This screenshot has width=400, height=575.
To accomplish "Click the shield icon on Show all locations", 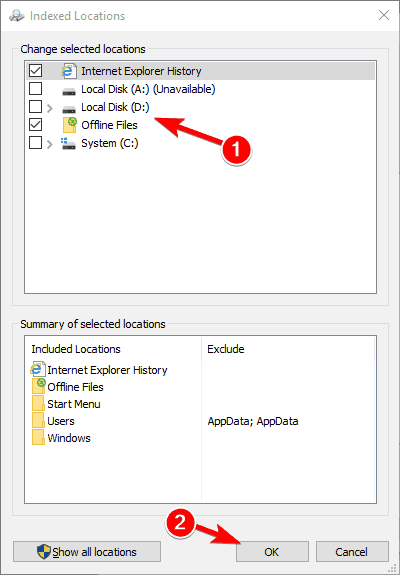I will point(44,552).
